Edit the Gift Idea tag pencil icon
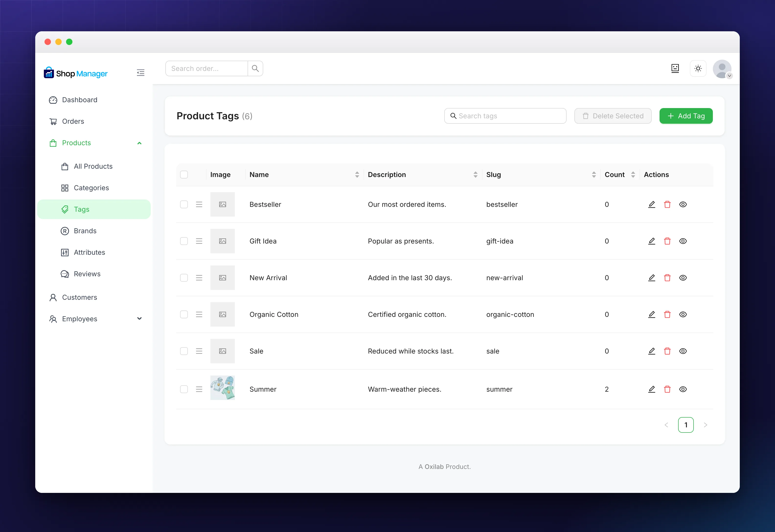This screenshot has height=532, width=775. tap(652, 241)
